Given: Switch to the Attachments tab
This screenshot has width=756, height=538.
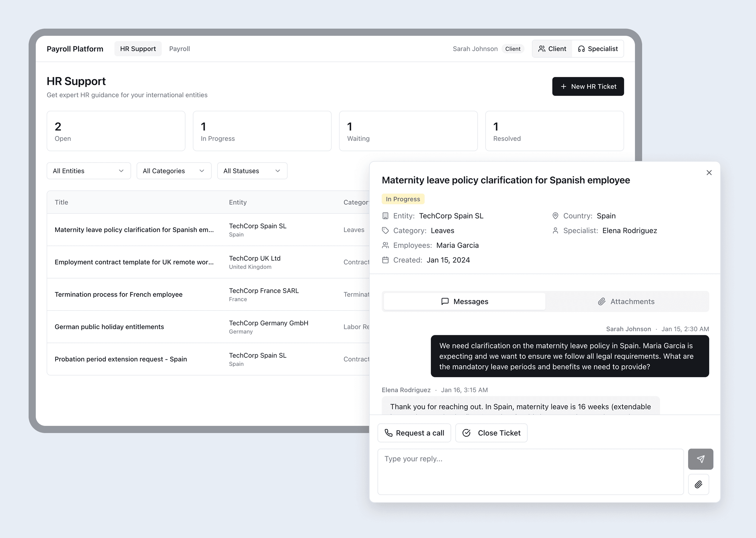Looking at the screenshot, I should tap(627, 302).
